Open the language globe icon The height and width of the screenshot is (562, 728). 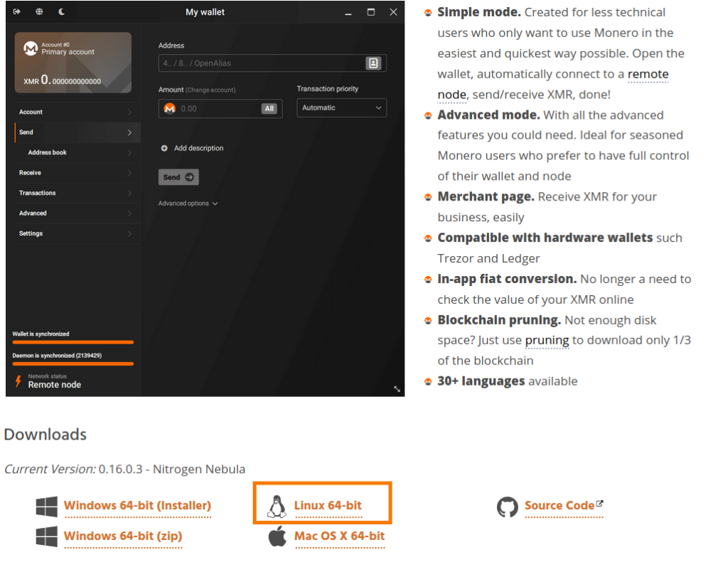[40, 11]
